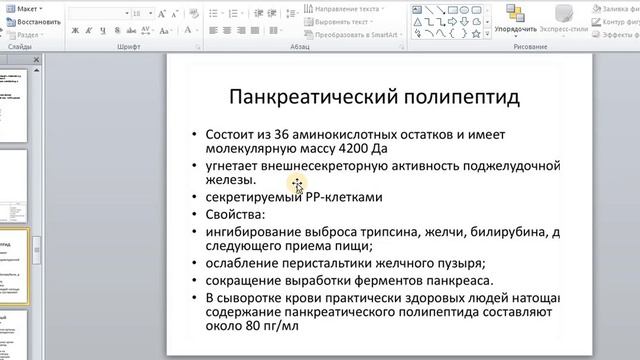Viewport: 640px width, 360px height.
Task: Select the highlighted current slide thumbnail
Action: [14, 267]
